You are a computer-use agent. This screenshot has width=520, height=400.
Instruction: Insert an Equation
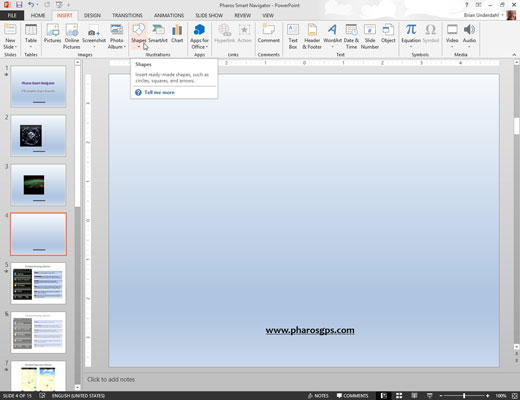tap(411, 36)
